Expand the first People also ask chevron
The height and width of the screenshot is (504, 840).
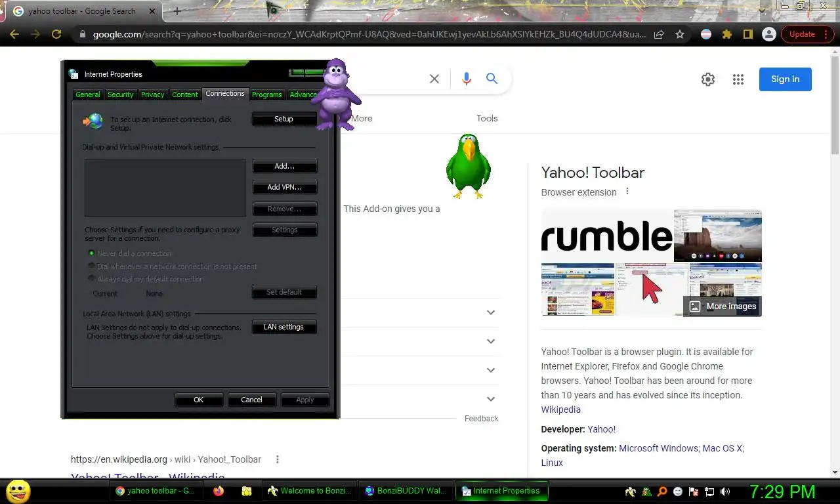pos(491,312)
